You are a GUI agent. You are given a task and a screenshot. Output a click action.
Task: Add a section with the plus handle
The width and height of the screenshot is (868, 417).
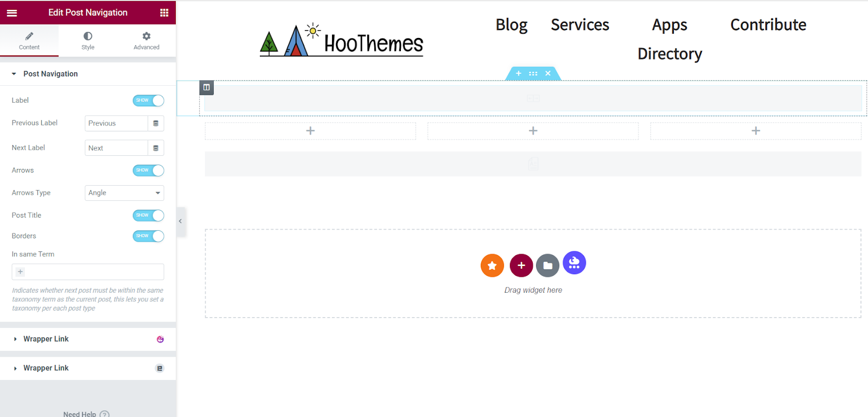pyautogui.click(x=519, y=73)
